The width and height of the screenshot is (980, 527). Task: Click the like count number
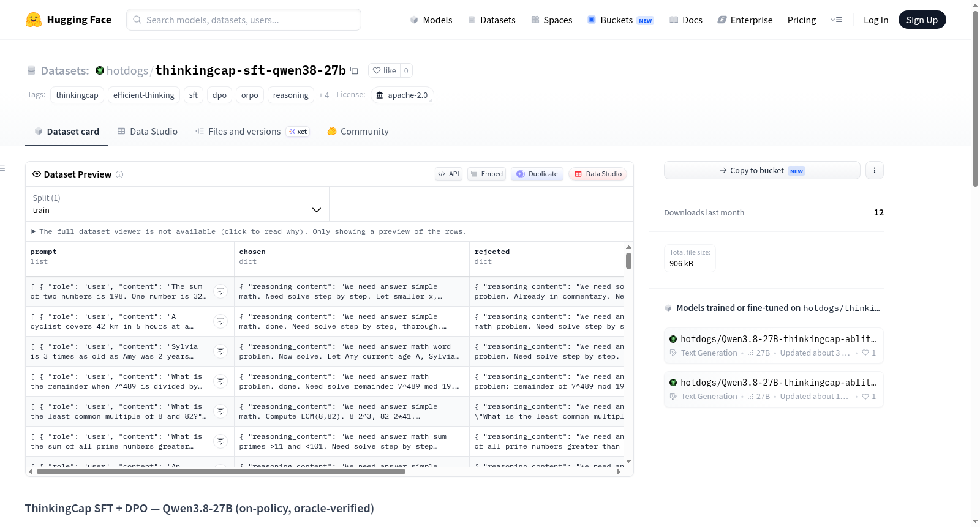pos(406,70)
